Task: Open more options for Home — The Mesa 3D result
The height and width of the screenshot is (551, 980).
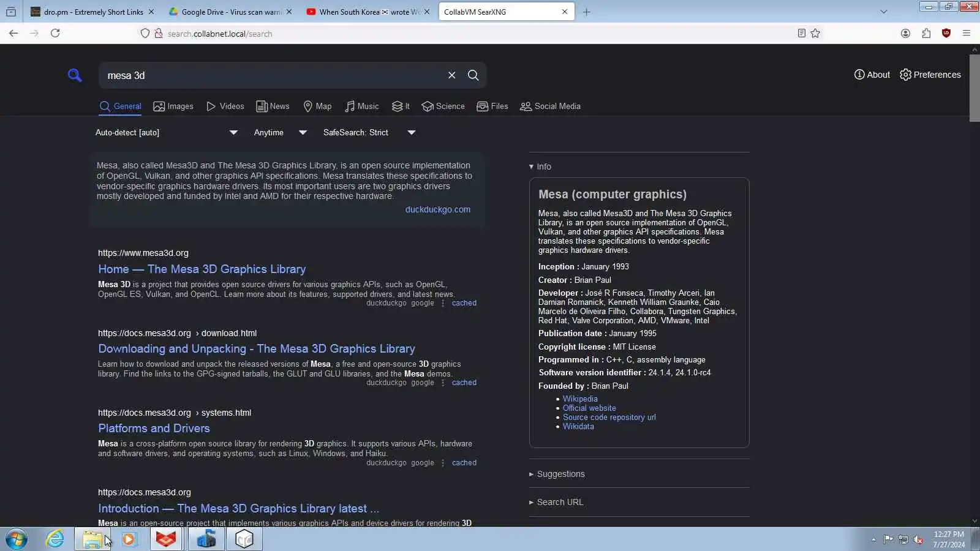Action: click(x=443, y=303)
